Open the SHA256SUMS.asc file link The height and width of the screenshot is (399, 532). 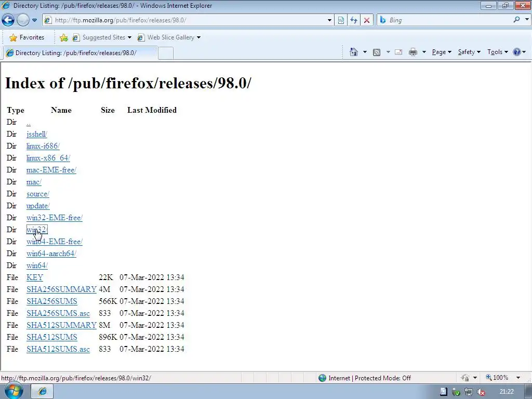[58, 313]
